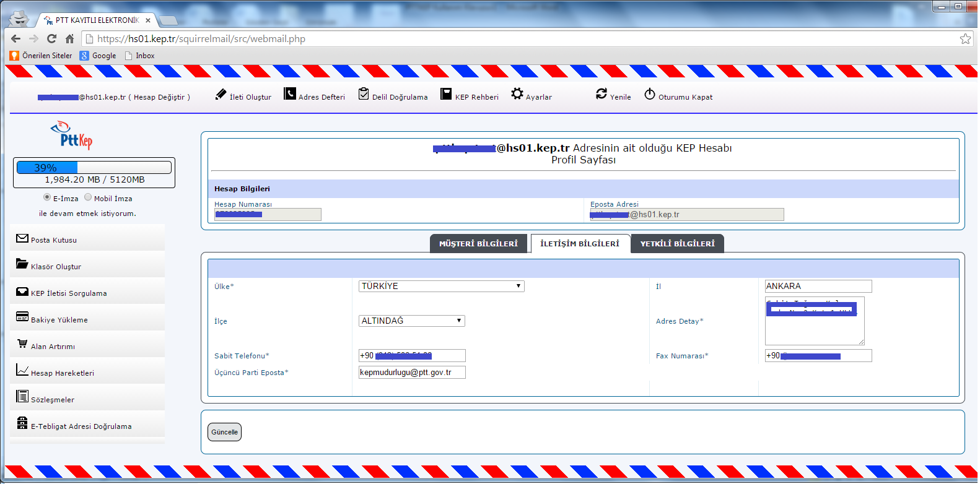The width and height of the screenshot is (980, 484).
Task: Bookmark page with the star icon
Action: point(965,38)
